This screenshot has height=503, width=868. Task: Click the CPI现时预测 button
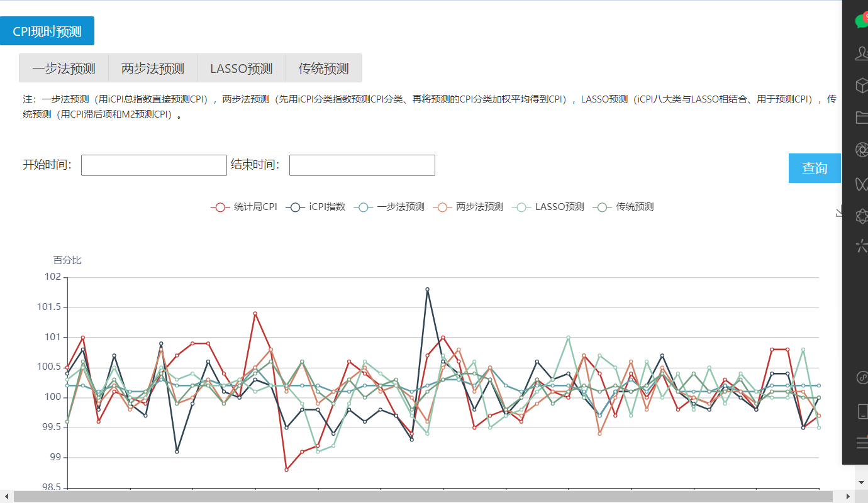(47, 31)
